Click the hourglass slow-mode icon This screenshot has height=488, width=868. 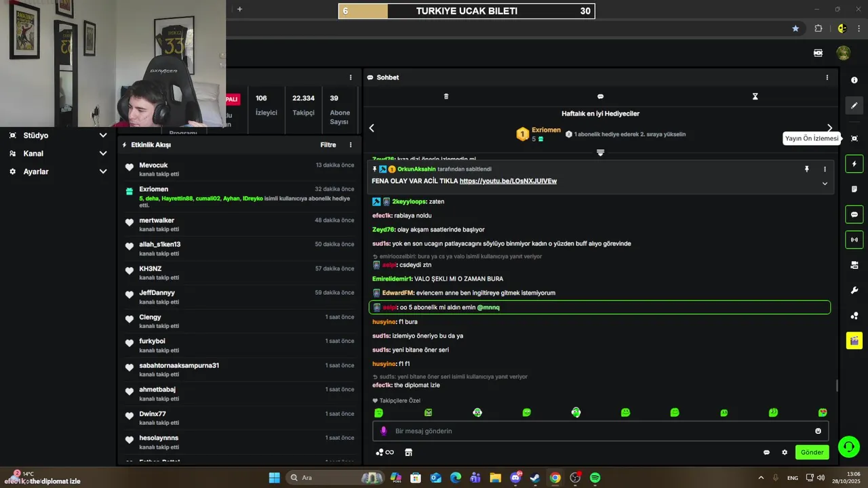coord(755,96)
